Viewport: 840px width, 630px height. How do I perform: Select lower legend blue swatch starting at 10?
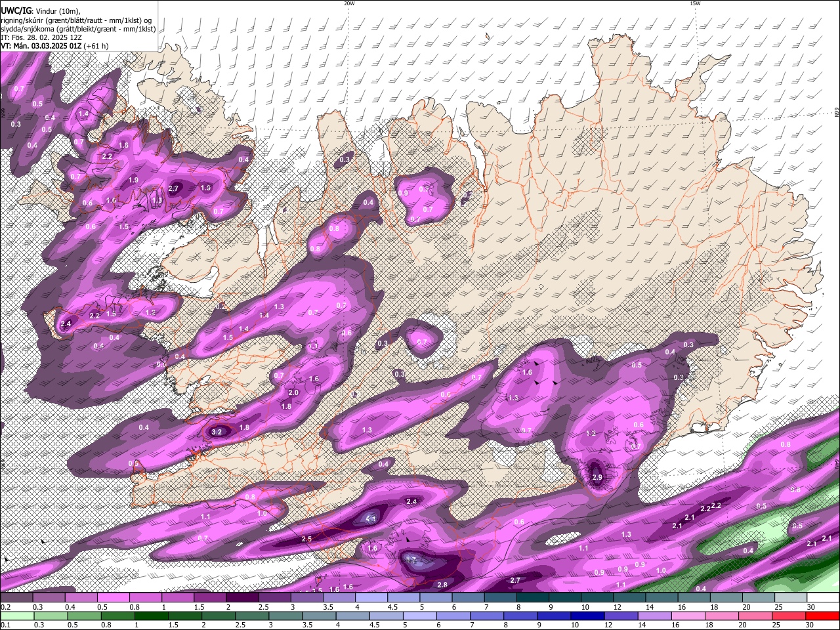click(587, 616)
